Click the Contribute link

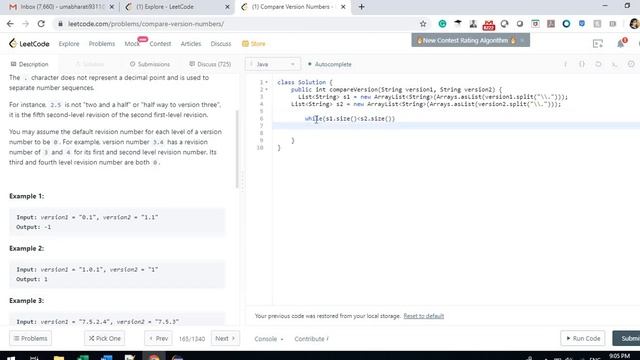pyautogui.click(x=311, y=339)
